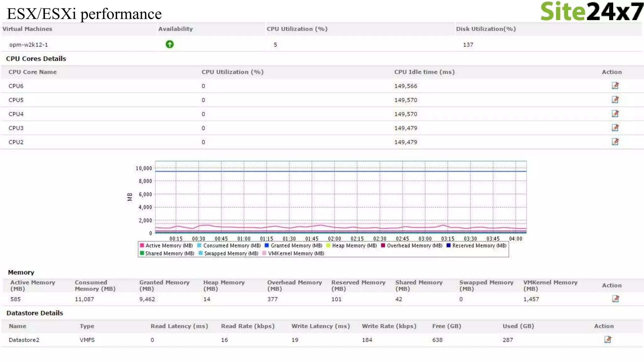The image size is (644, 362).
Task: Click the CPU Idle time (ms) header
Action: tap(425, 72)
